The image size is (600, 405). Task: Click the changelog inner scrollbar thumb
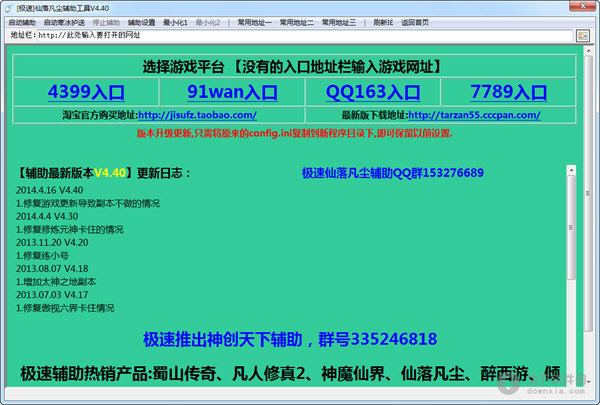click(571, 227)
